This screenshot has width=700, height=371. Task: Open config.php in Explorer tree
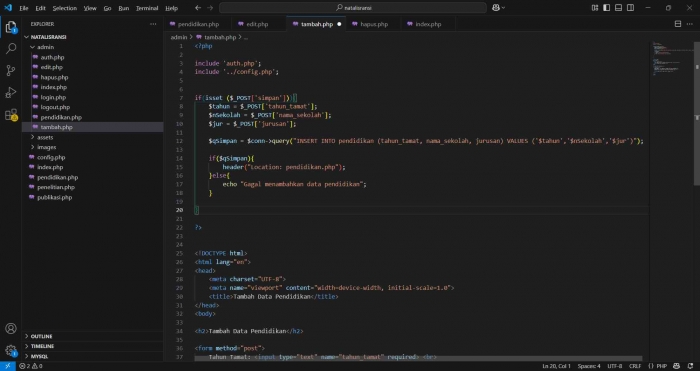pos(51,157)
